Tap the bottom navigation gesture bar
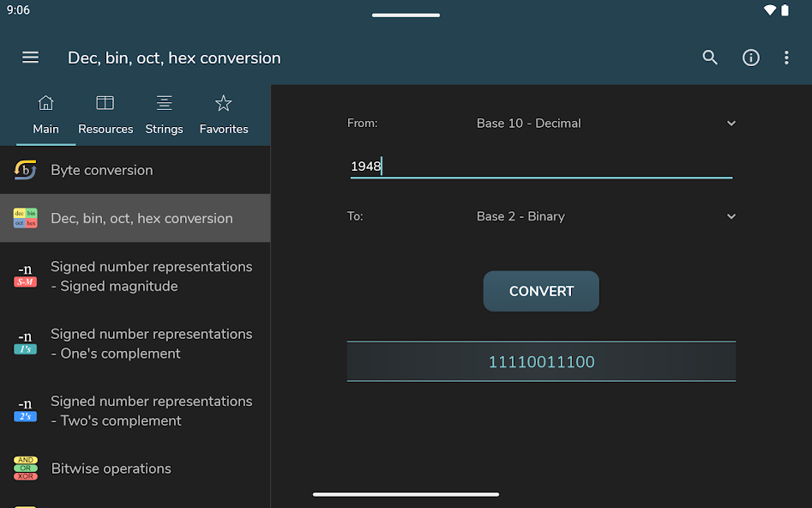This screenshot has height=508, width=812. 406,494
